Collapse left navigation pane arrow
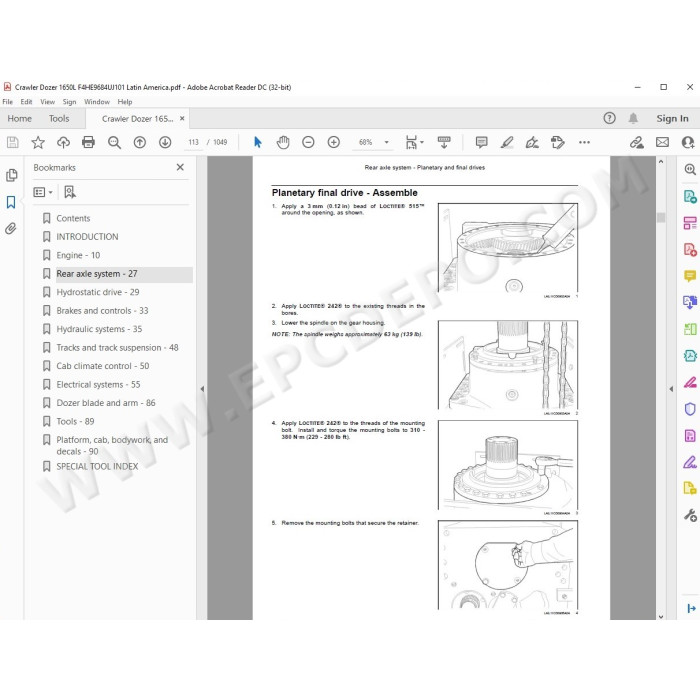Image resolution: width=700 pixels, height=700 pixels. tap(202, 389)
